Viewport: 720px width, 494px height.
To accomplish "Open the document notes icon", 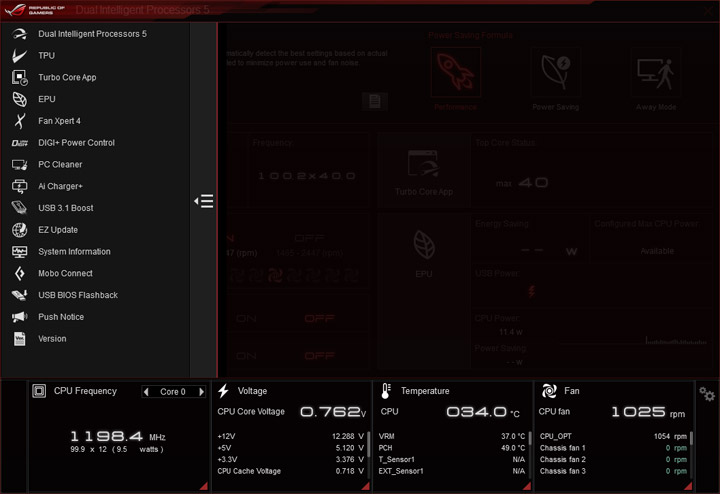I will click(x=375, y=101).
